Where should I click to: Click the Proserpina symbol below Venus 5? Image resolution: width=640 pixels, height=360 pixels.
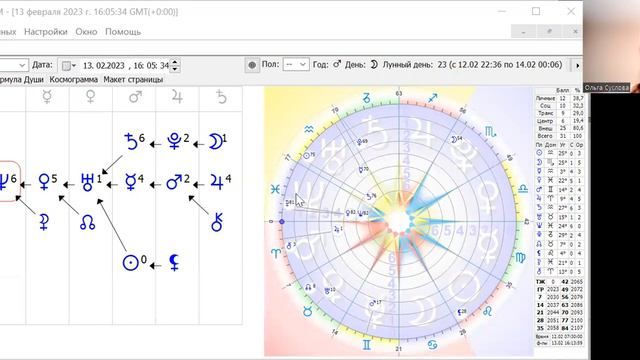pyautogui.click(x=44, y=222)
